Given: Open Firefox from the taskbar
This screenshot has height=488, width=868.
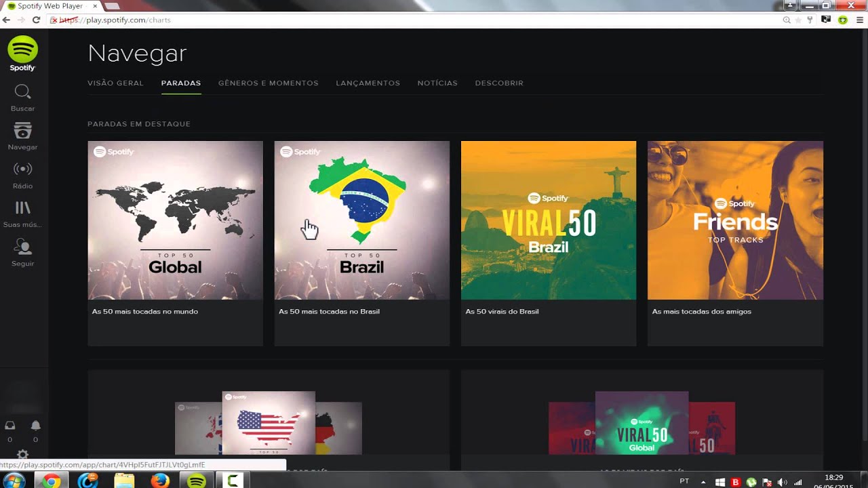Looking at the screenshot, I should tap(160, 481).
